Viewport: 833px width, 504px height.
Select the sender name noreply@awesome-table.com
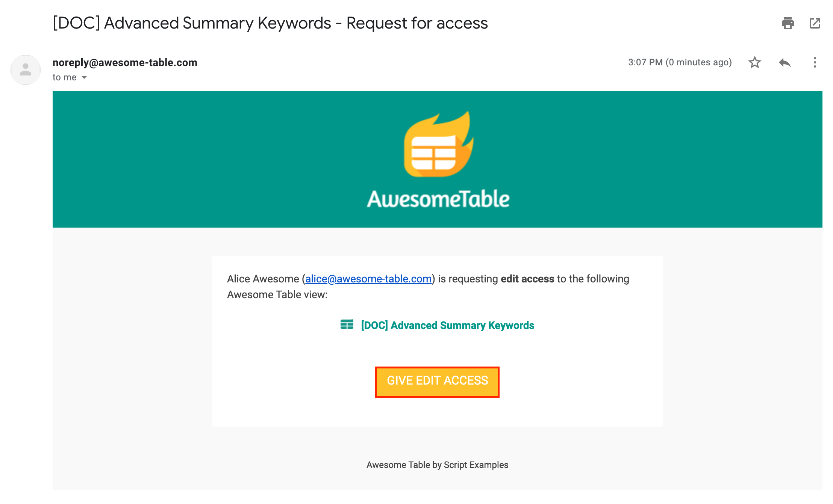tap(125, 62)
